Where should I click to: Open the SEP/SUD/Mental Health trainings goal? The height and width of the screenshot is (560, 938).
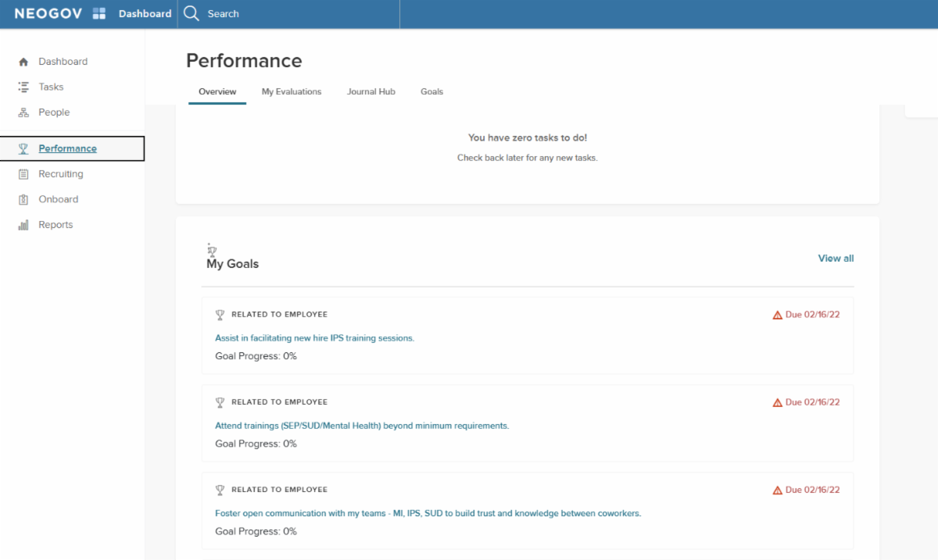tap(362, 425)
